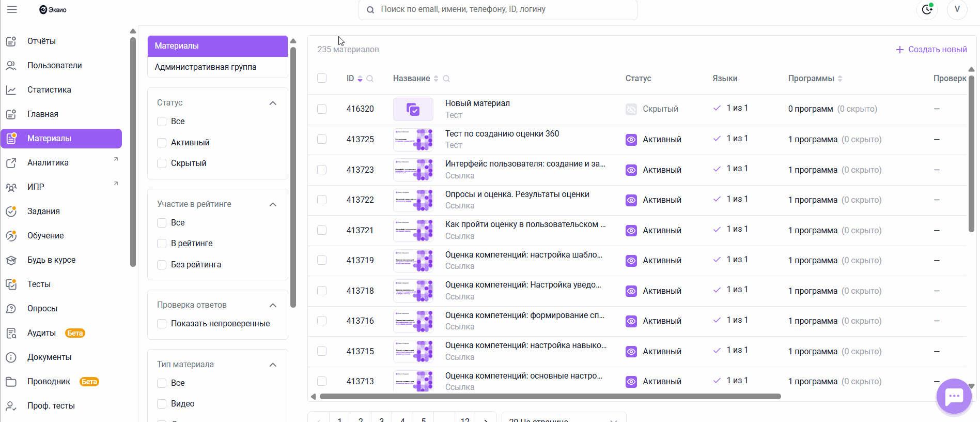Image resolution: width=980 pixels, height=422 pixels.
Task: Open material Тест по созданию оценки 360
Action: coord(502,134)
